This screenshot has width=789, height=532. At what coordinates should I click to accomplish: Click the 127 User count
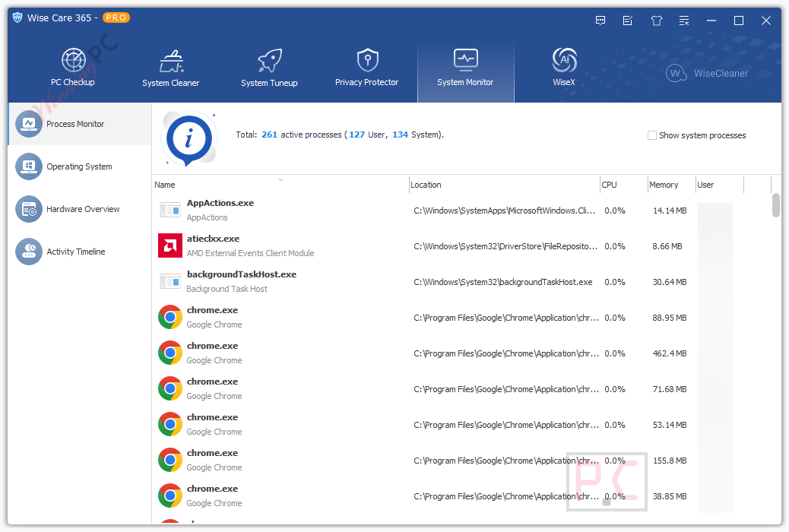tap(356, 135)
